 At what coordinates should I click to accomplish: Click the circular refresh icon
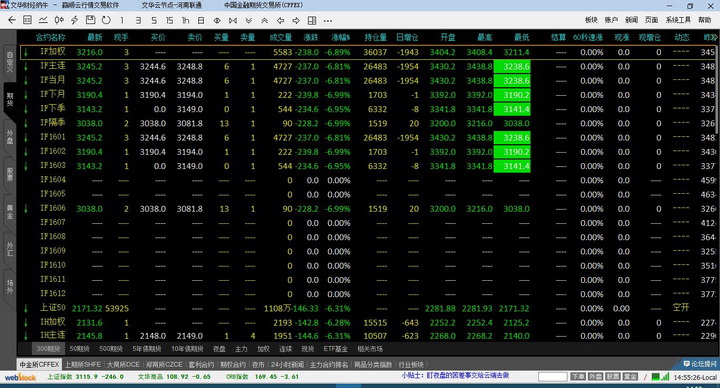(x=106, y=20)
